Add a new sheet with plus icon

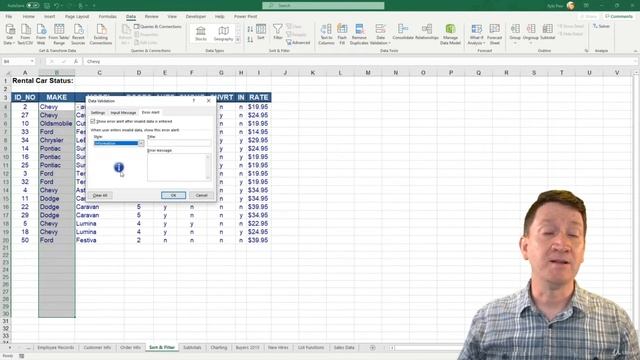(372, 348)
